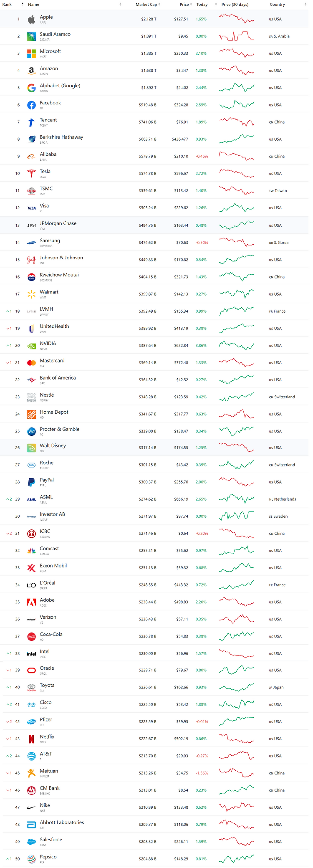
Task: Click Nestlé country Switzerland
Action: click(282, 397)
